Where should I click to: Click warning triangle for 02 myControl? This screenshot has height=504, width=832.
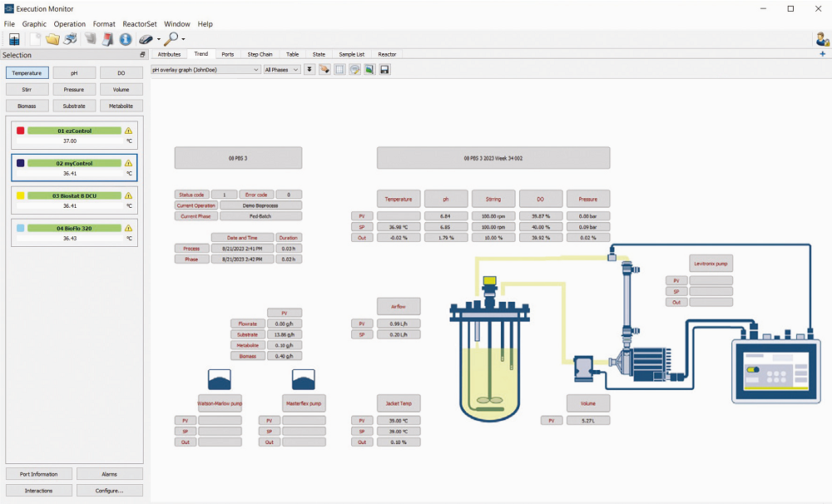[x=128, y=163]
